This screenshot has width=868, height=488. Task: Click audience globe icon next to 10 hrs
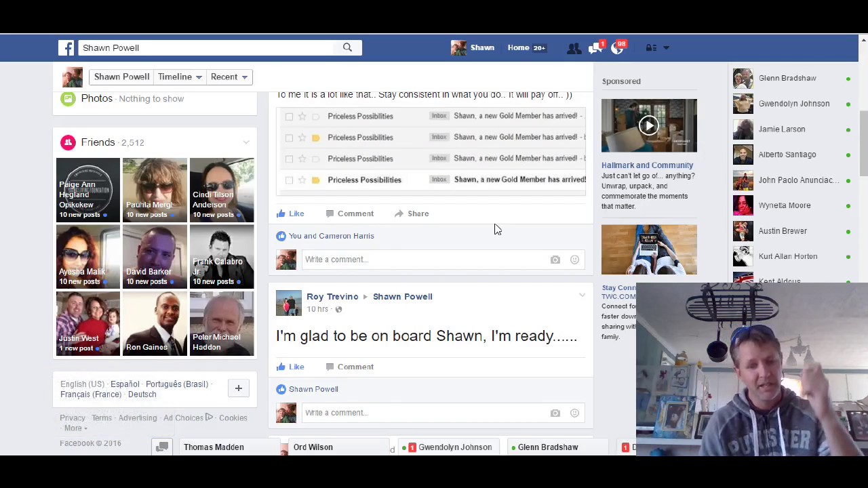pyautogui.click(x=338, y=309)
